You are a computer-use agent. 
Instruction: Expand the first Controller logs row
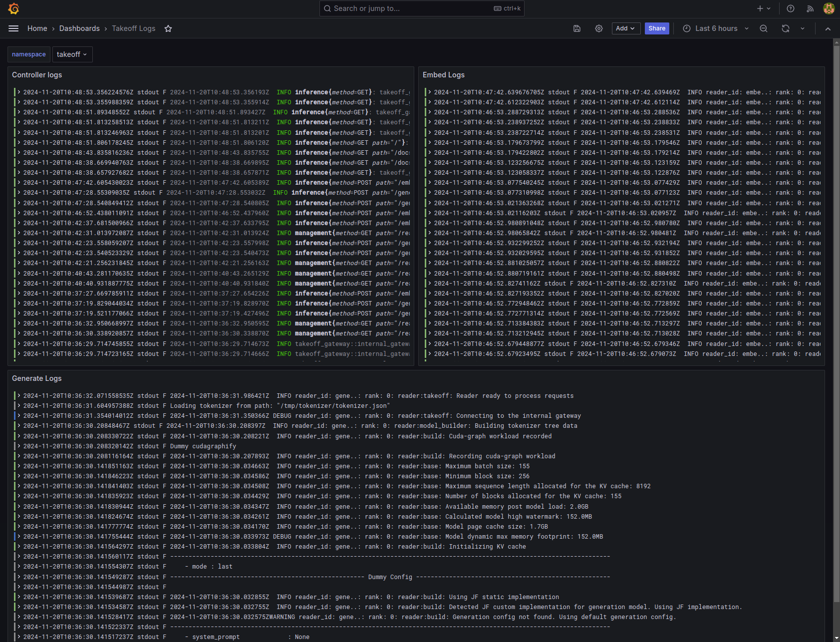click(19, 92)
